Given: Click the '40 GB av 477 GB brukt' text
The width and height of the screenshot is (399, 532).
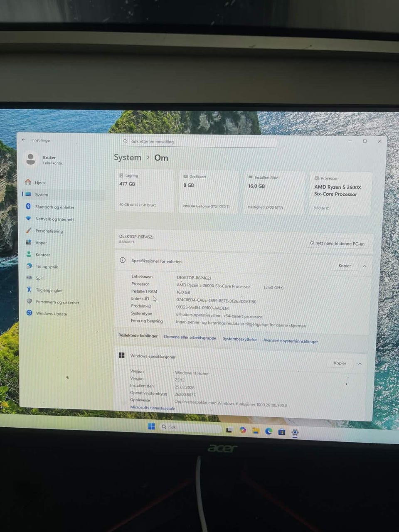Looking at the screenshot, I should 138,205.
